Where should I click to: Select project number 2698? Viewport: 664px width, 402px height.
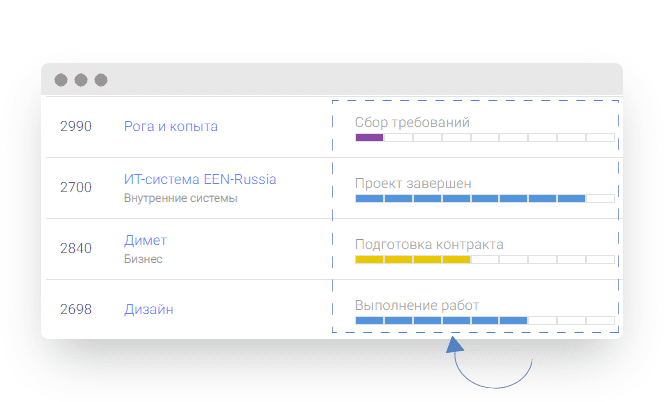[76, 309]
